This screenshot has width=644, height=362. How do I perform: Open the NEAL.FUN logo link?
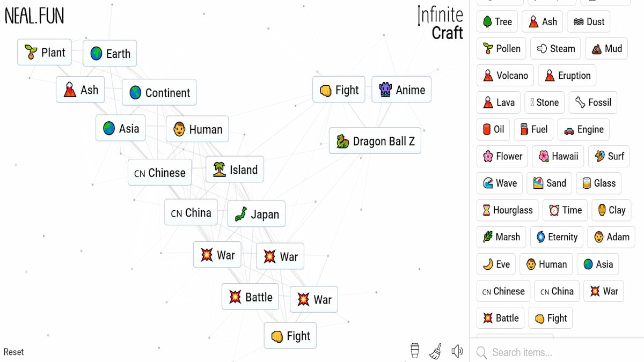[33, 17]
